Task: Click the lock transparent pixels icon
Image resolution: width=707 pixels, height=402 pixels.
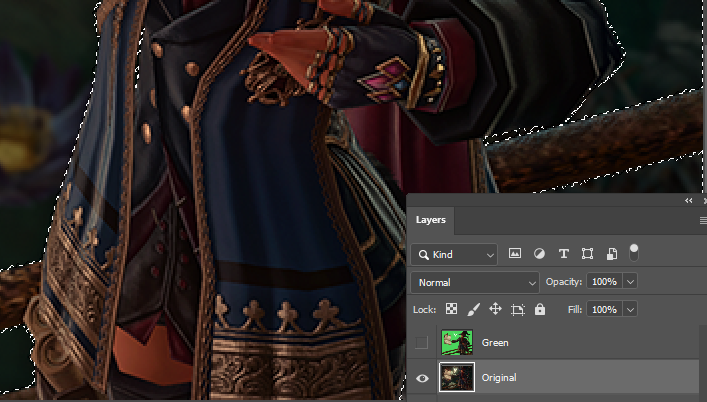Action: 452,310
